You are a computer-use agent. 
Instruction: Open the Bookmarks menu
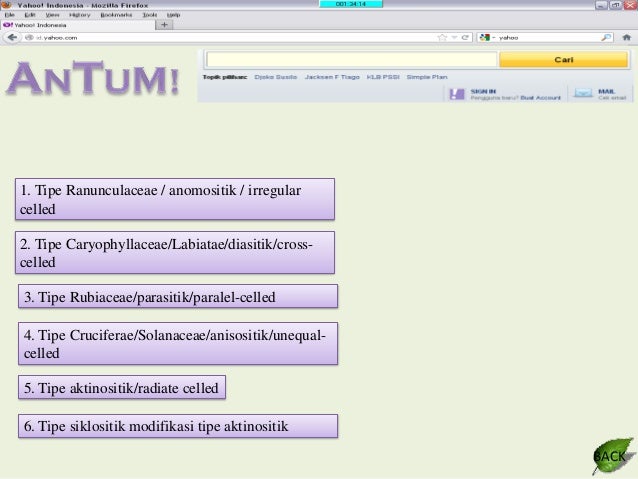[x=116, y=15]
